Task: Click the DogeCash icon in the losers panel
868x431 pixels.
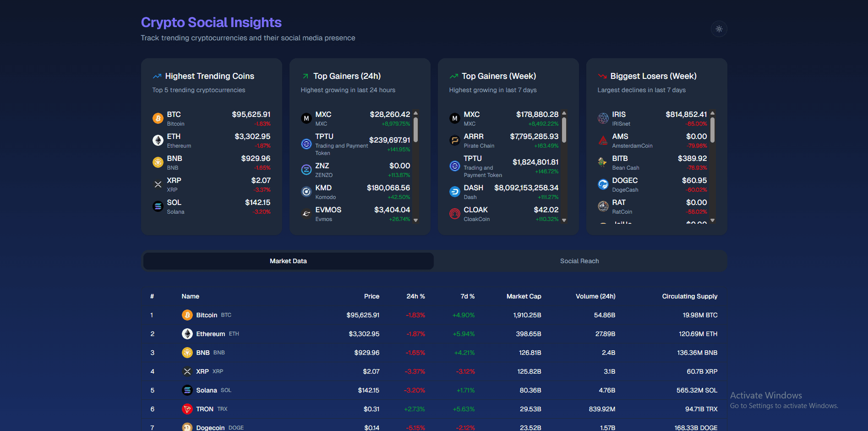Action: pyautogui.click(x=603, y=184)
